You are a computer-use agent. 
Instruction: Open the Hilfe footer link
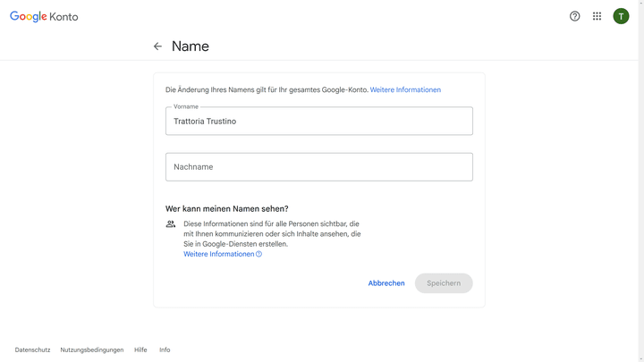[x=140, y=349]
